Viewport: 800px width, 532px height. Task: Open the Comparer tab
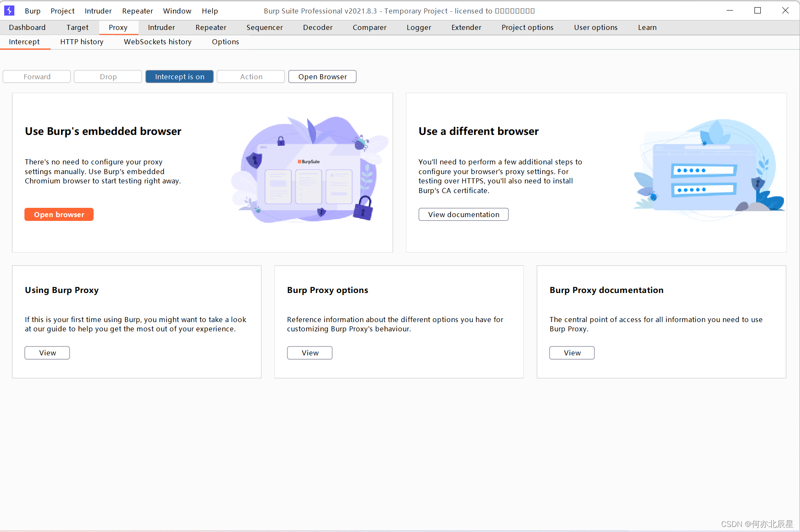click(369, 27)
